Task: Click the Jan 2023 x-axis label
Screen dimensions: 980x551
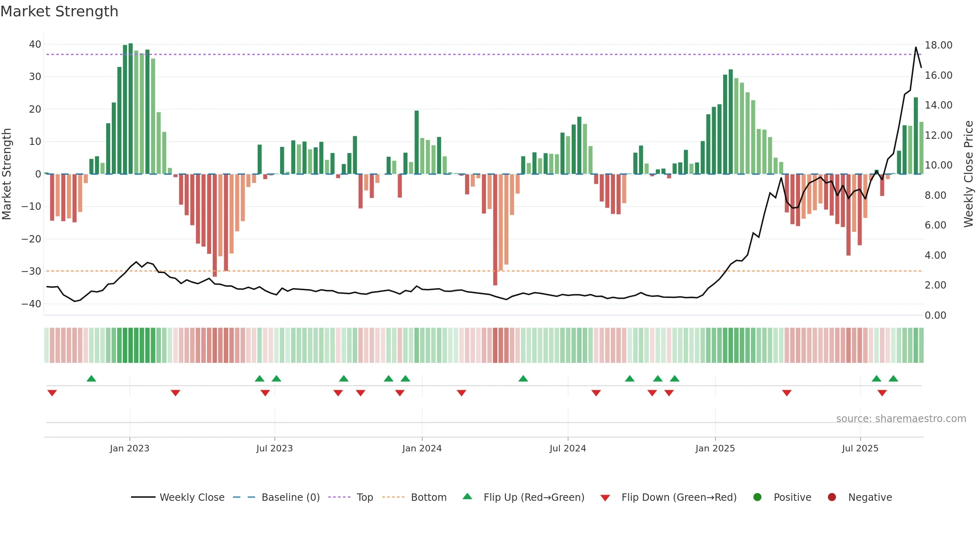Action: point(129,449)
